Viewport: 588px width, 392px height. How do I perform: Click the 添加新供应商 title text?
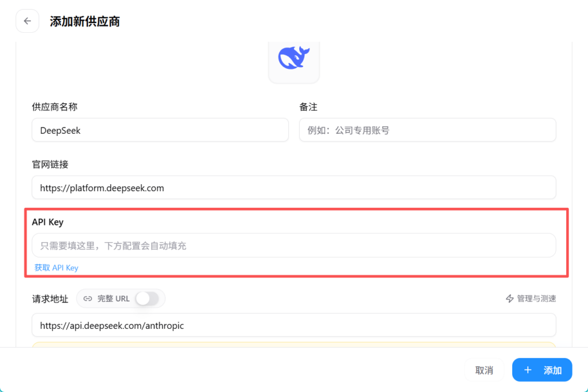tap(85, 21)
